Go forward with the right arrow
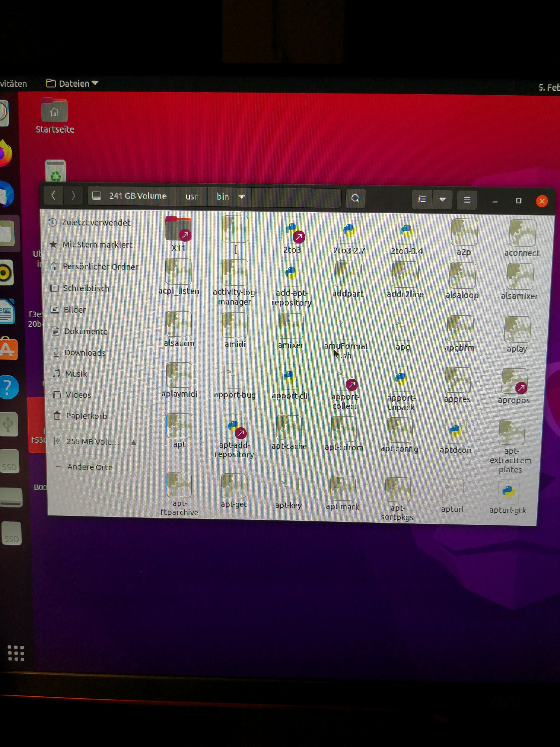Viewport: 560px width, 747px height. point(73,196)
